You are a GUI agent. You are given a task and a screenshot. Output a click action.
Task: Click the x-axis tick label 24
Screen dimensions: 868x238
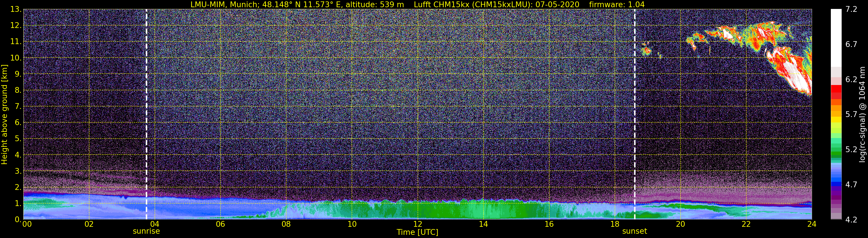812,224
